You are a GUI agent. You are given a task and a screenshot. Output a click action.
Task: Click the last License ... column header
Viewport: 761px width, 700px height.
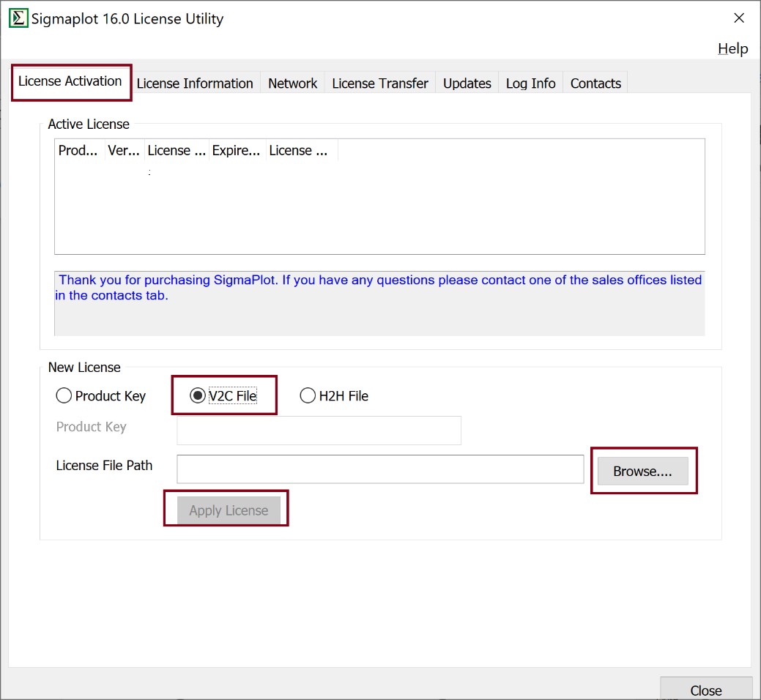click(x=301, y=150)
